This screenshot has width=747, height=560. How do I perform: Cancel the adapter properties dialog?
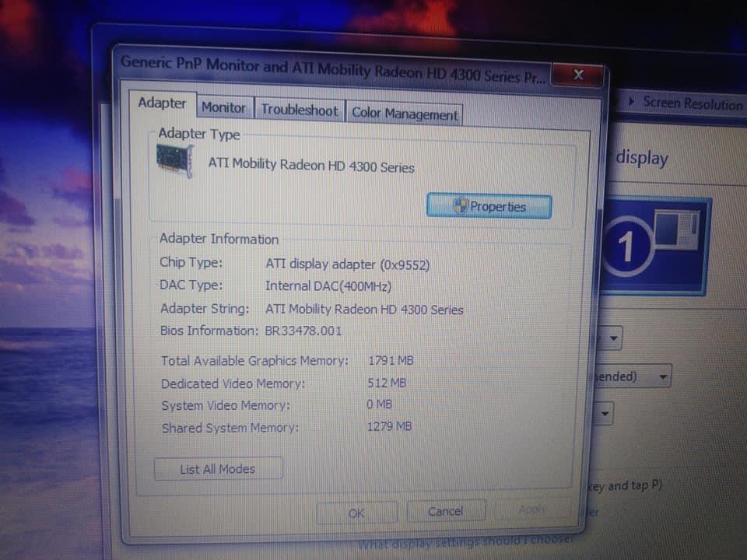pyautogui.click(x=446, y=512)
